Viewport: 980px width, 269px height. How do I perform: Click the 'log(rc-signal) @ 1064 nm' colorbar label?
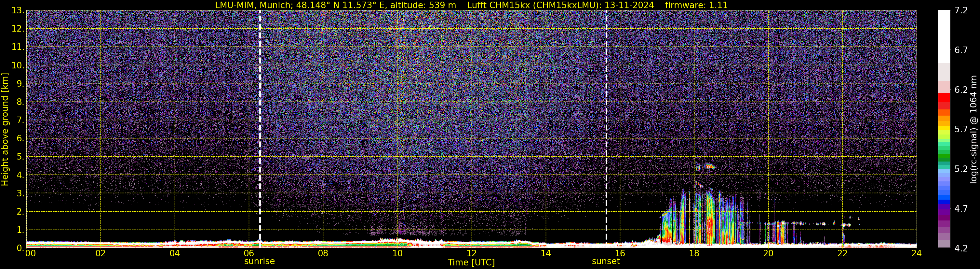[973, 129]
